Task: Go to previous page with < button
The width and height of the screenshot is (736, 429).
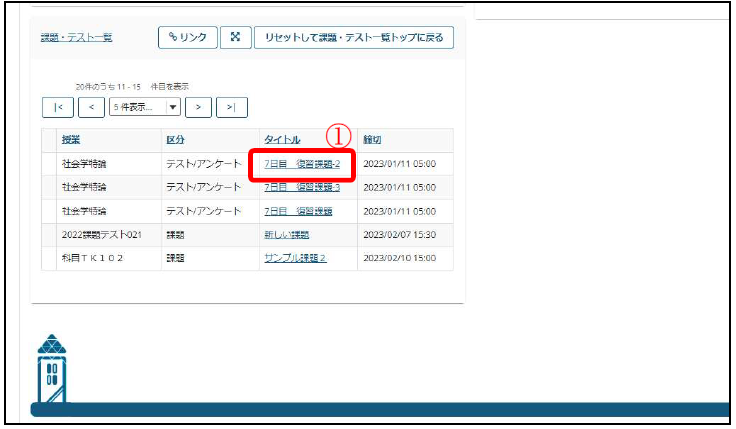Action: click(91, 106)
